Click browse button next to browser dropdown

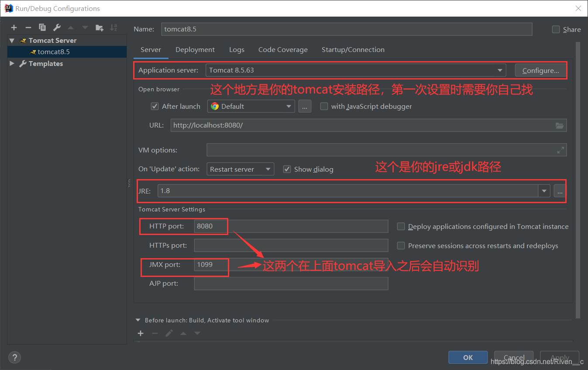[305, 106]
